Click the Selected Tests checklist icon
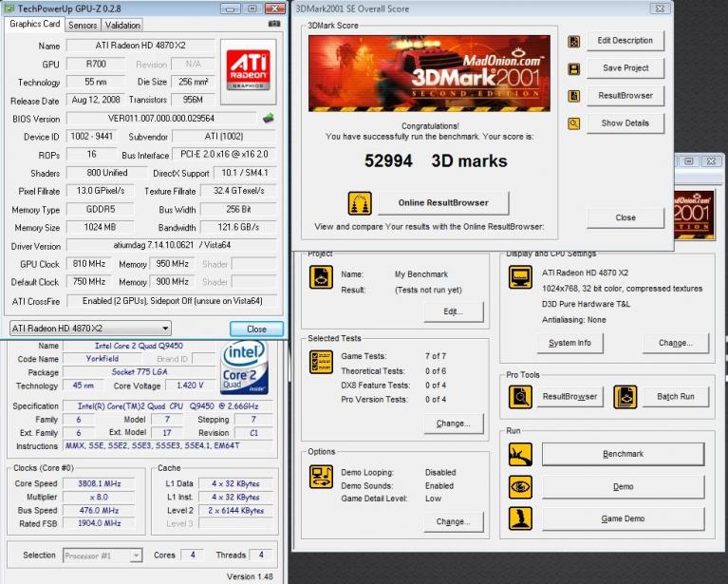This screenshot has width=728, height=584. click(x=321, y=363)
